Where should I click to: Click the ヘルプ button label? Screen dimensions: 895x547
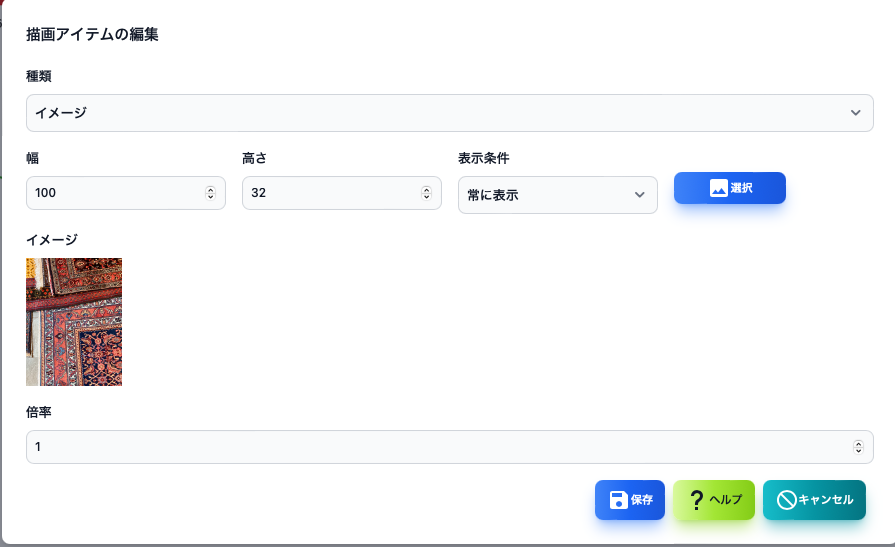tap(726, 500)
